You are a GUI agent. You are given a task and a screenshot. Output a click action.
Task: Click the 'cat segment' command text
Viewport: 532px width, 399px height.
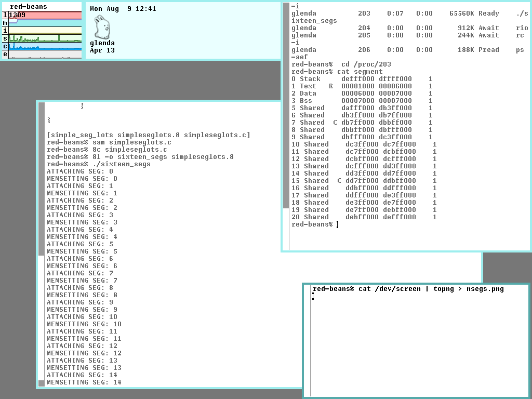360,72
